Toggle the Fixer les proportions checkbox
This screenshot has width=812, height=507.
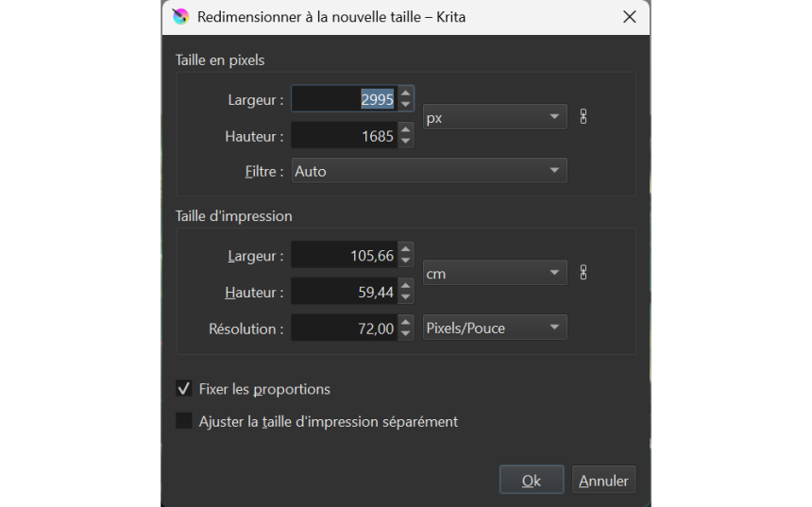pyautogui.click(x=184, y=389)
